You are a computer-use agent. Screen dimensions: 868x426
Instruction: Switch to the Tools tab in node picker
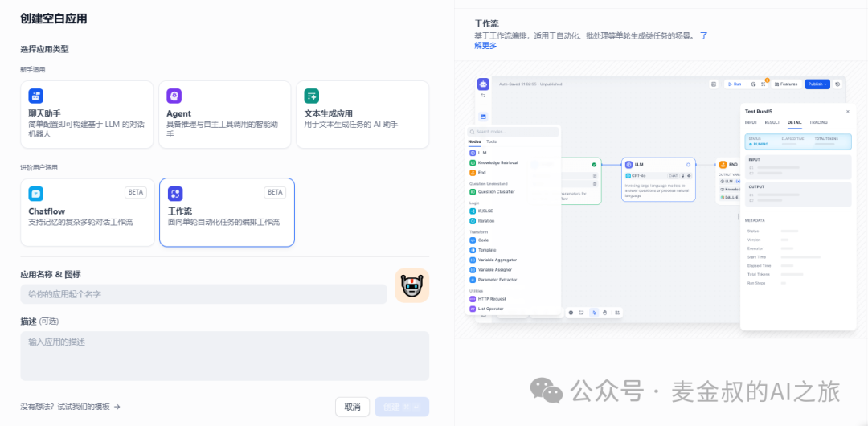tap(492, 141)
